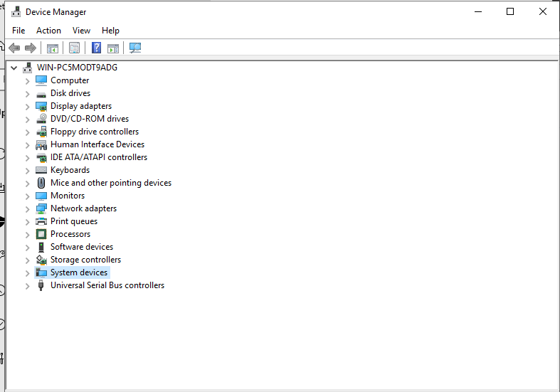Collapse the WIN-PC5MODT9ADG root node
Screen dimensions: 560x392
[x=14, y=68]
